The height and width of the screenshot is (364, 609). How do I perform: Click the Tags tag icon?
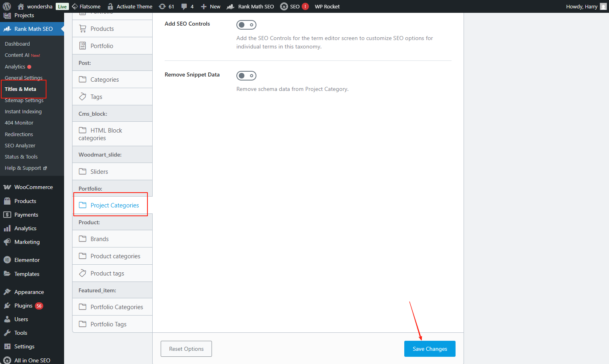(83, 97)
